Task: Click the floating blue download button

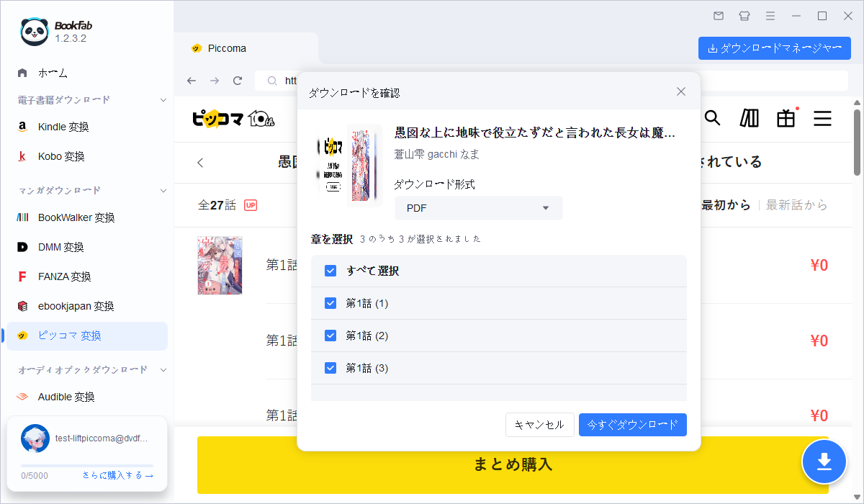Action: tap(824, 461)
